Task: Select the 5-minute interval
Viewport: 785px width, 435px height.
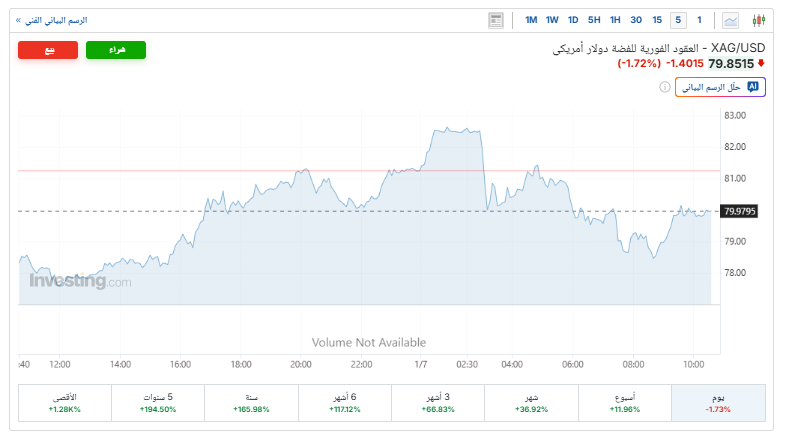Action: tap(678, 20)
